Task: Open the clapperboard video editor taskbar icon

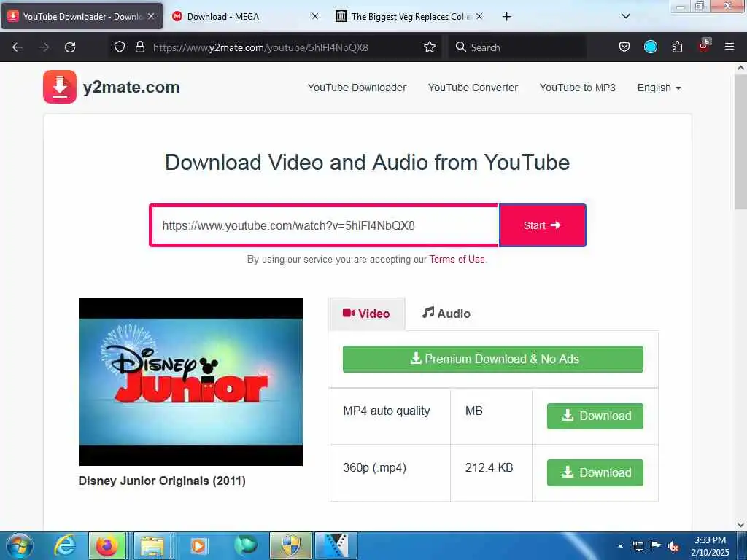Action: [336, 545]
